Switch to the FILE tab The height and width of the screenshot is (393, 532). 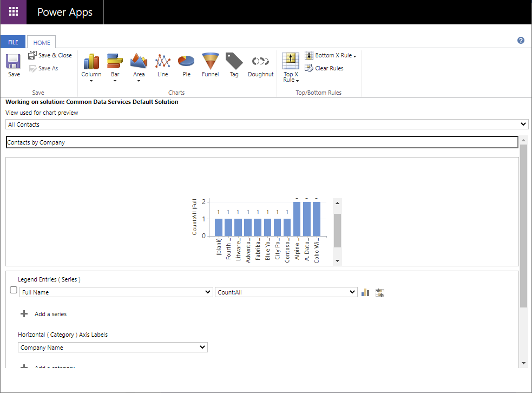(x=13, y=42)
